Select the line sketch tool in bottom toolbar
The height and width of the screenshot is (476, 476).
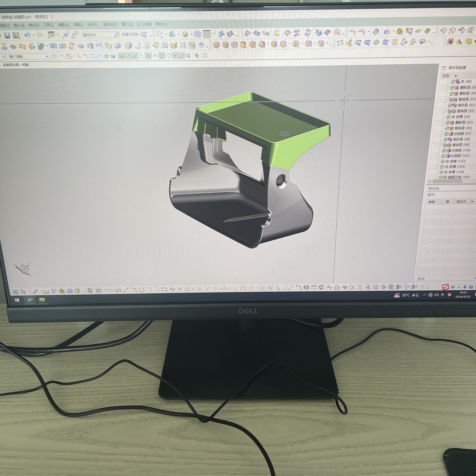coord(126,290)
